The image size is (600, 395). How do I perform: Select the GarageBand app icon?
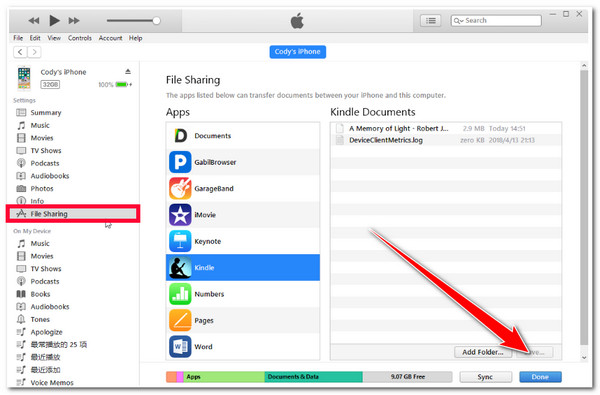click(x=180, y=188)
